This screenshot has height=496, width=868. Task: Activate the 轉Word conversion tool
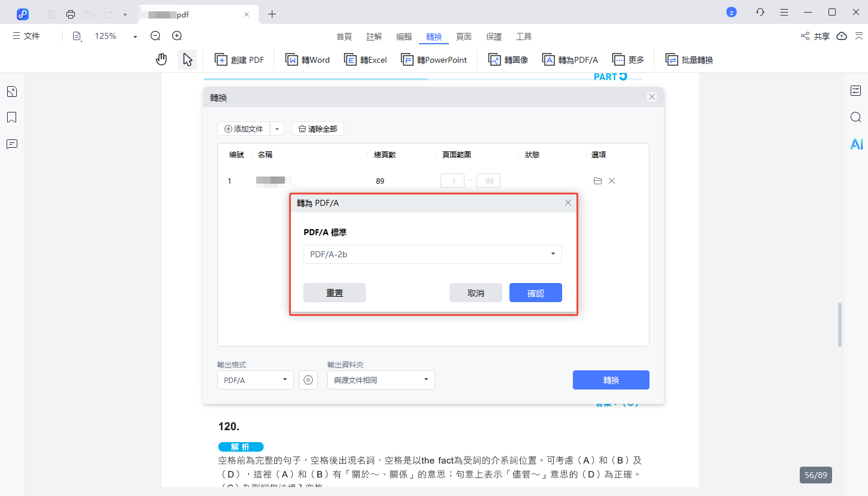[307, 59]
